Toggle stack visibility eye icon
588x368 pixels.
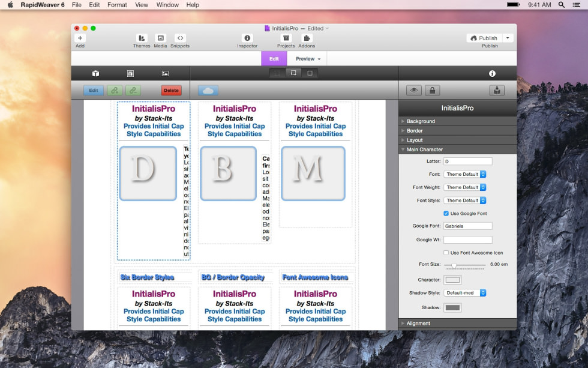click(x=413, y=91)
